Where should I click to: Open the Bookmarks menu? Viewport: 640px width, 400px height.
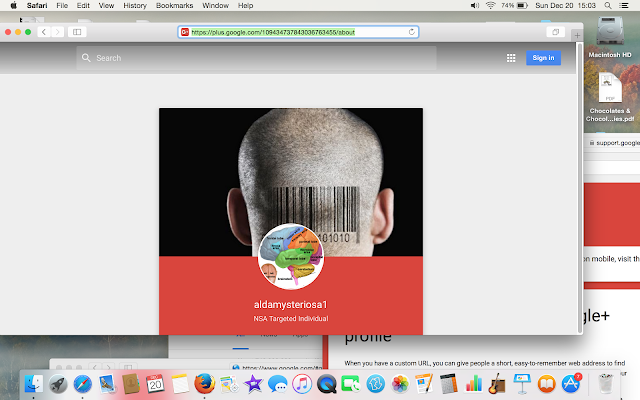[x=174, y=5]
